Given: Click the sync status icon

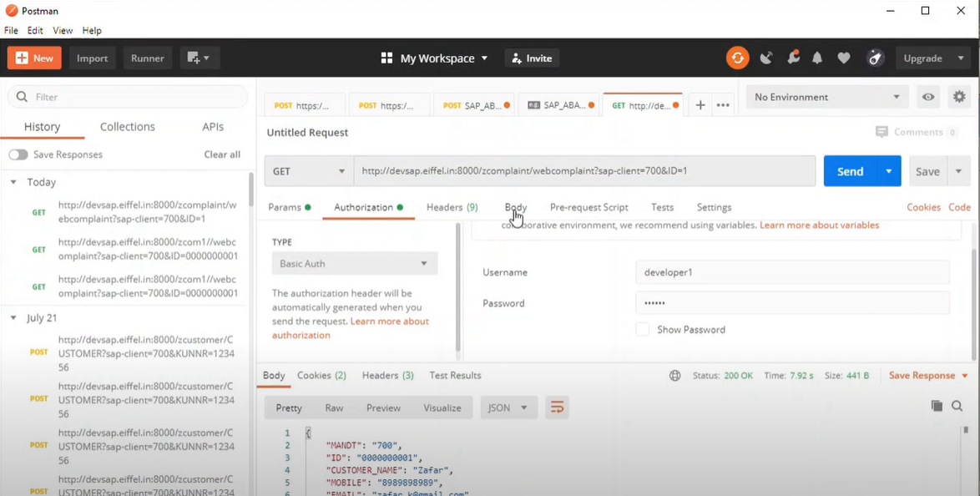Looking at the screenshot, I should (x=737, y=58).
